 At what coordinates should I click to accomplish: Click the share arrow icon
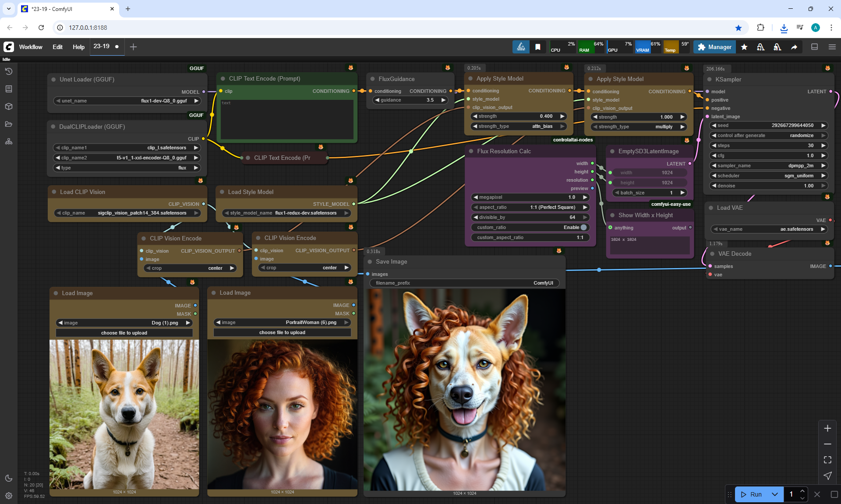tap(794, 47)
